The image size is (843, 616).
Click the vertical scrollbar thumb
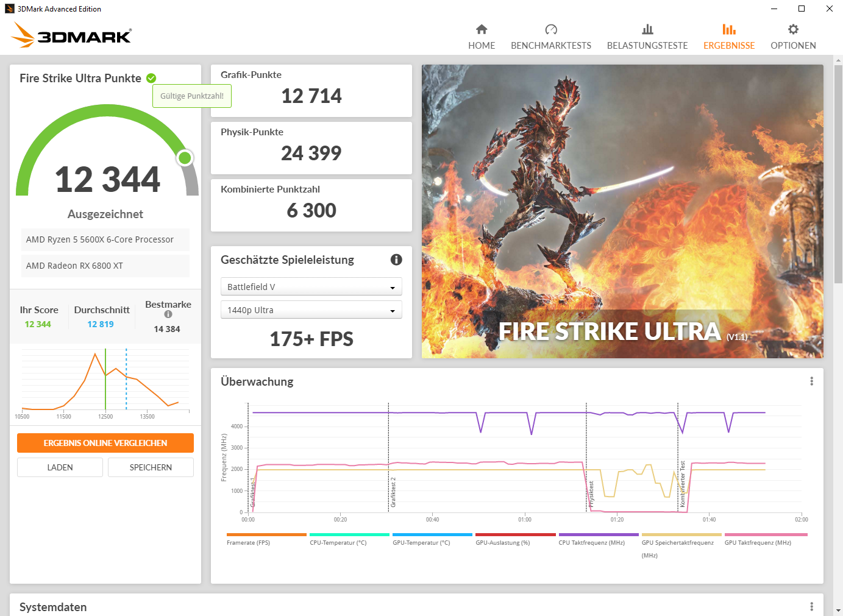(x=838, y=174)
